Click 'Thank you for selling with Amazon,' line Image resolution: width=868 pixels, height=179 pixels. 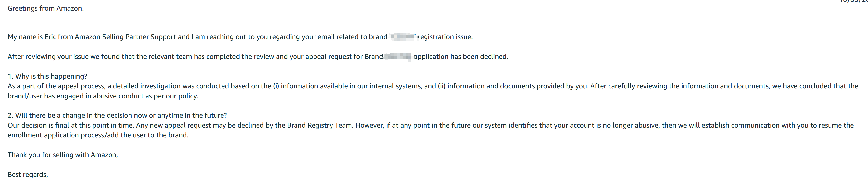click(63, 155)
